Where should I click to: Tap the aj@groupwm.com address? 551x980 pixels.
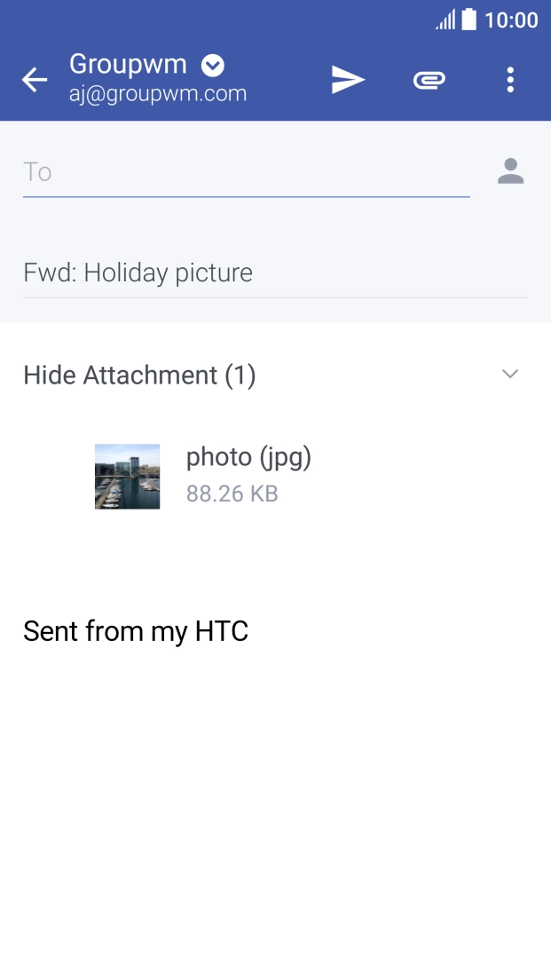pyautogui.click(x=158, y=93)
